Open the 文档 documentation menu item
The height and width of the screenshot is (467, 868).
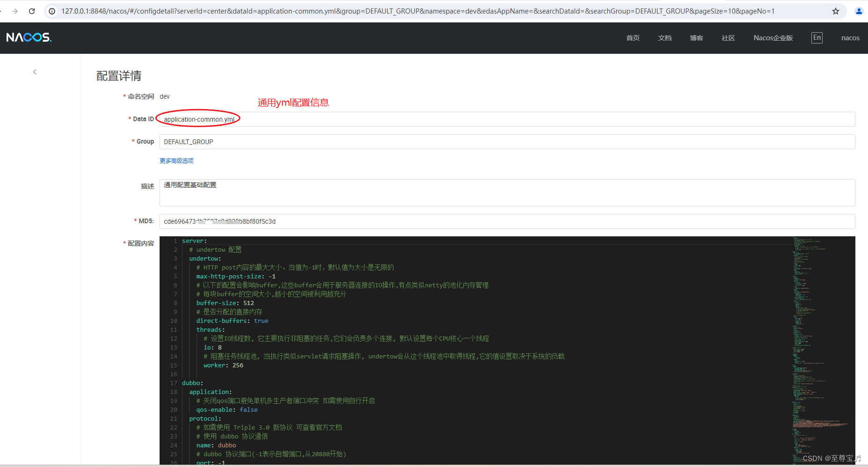coord(665,37)
